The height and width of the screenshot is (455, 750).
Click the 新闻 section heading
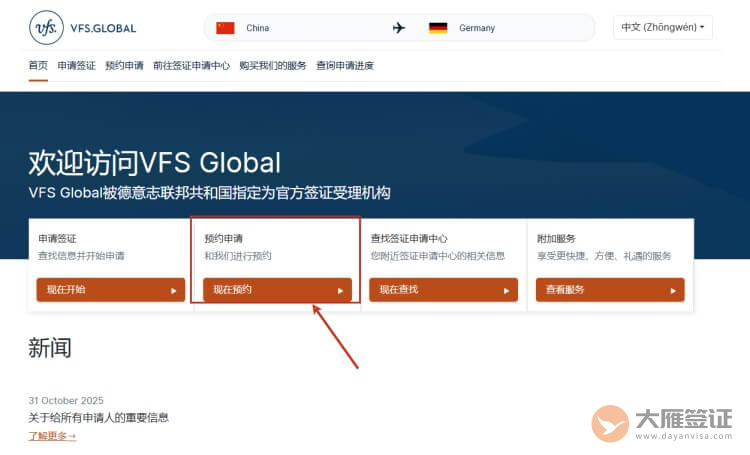[x=50, y=348]
